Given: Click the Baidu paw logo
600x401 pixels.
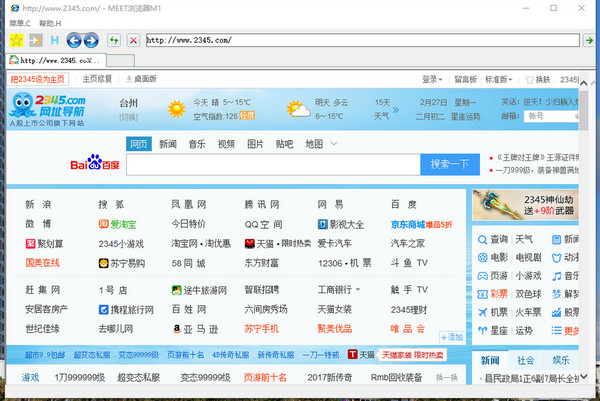Looking at the screenshot, I should (94, 164).
